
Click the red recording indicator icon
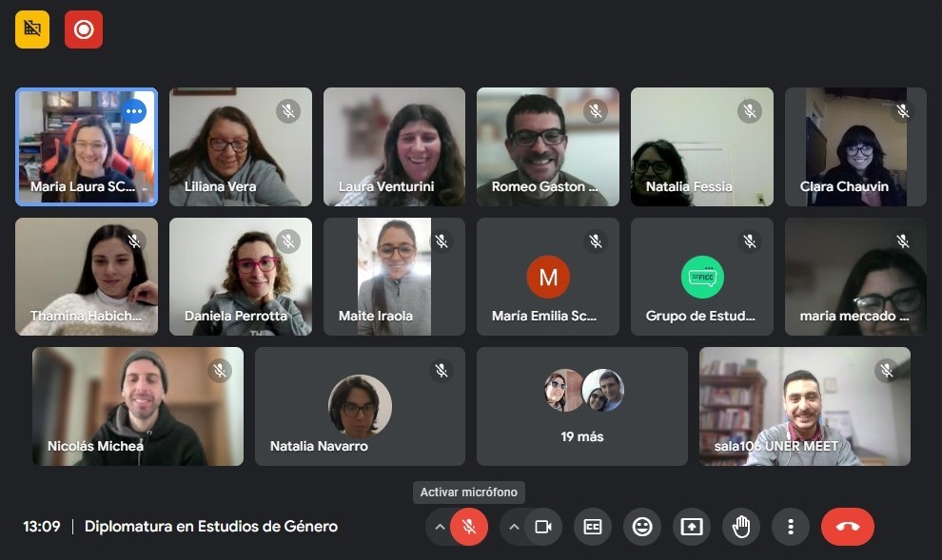(x=84, y=29)
